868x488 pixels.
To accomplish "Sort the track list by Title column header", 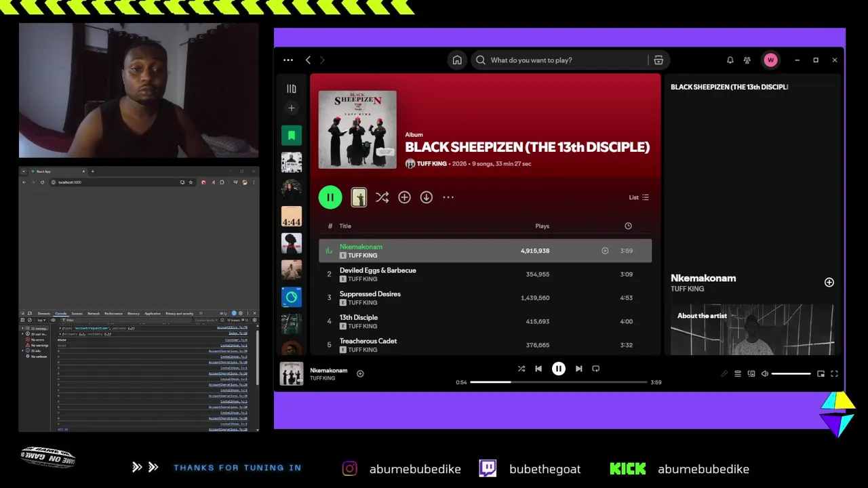I will tap(345, 226).
